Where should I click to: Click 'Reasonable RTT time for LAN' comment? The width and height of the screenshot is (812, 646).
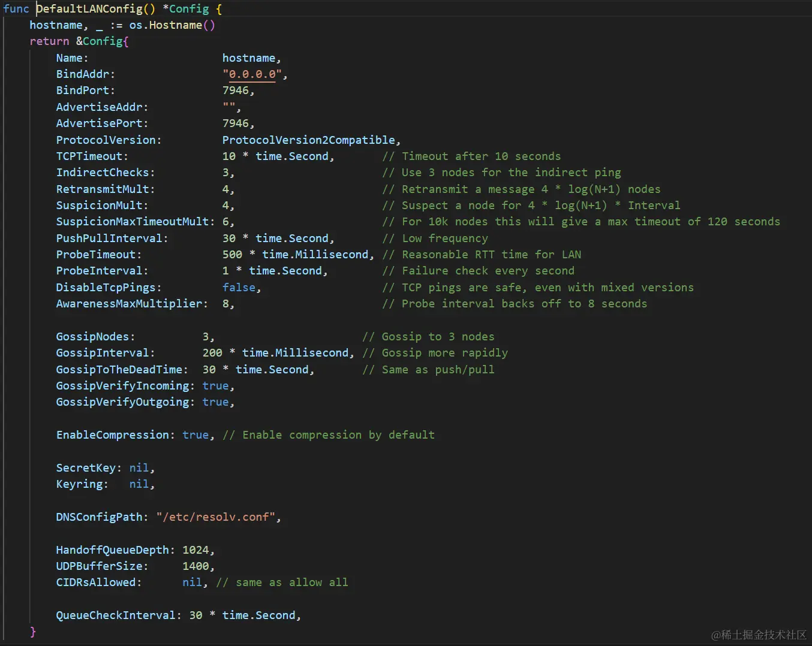pyautogui.click(x=482, y=255)
